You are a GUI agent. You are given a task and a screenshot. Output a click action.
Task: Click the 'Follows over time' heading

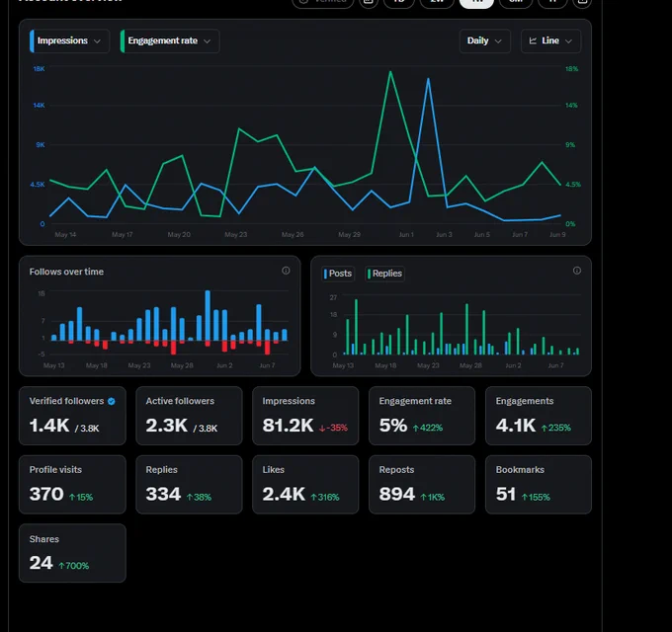66,272
